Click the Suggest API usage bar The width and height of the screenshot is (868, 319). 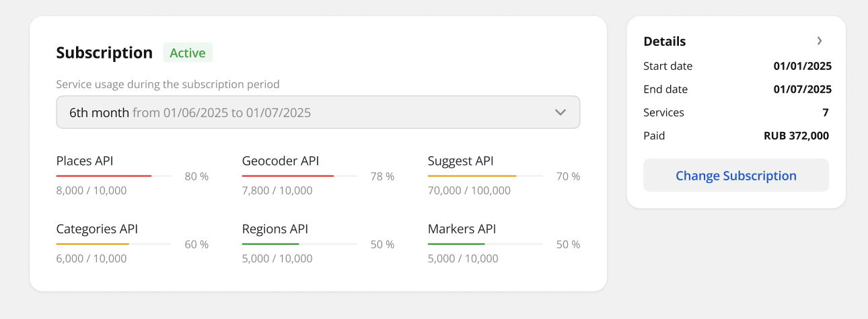click(x=484, y=176)
